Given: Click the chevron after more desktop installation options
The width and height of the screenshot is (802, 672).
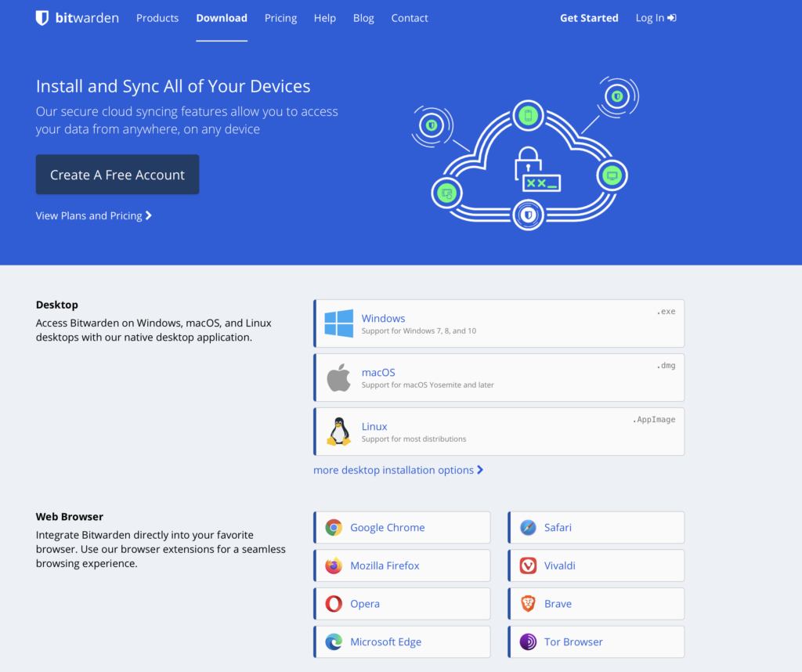Looking at the screenshot, I should click(x=480, y=470).
